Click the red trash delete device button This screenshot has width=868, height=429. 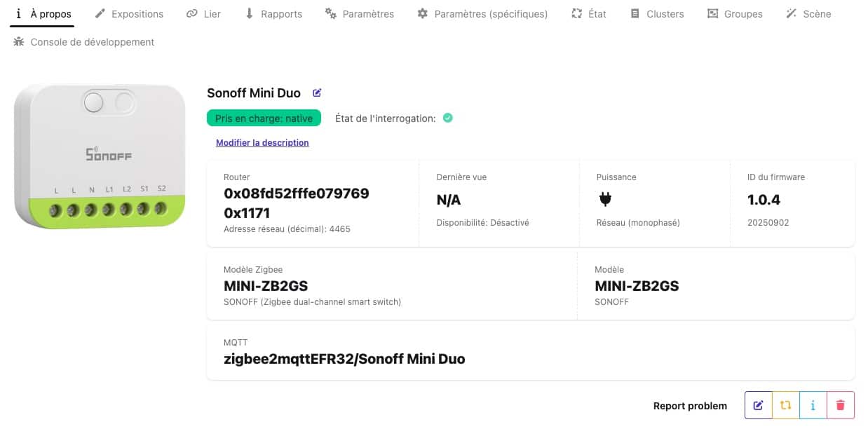(x=841, y=405)
